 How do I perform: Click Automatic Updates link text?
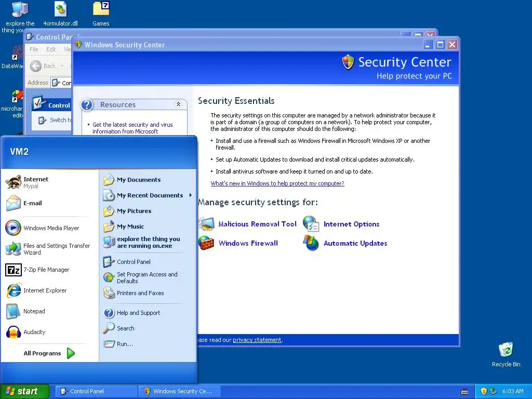point(355,243)
